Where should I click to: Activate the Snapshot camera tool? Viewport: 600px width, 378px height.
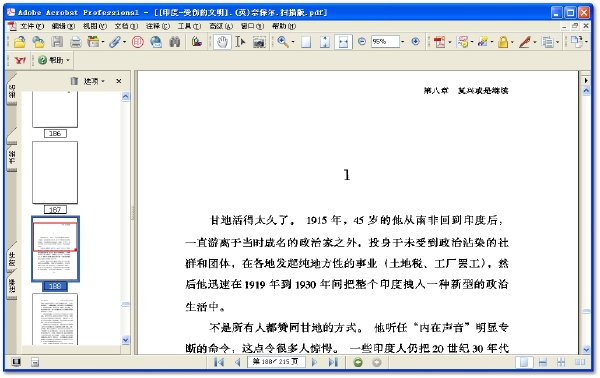pos(259,42)
